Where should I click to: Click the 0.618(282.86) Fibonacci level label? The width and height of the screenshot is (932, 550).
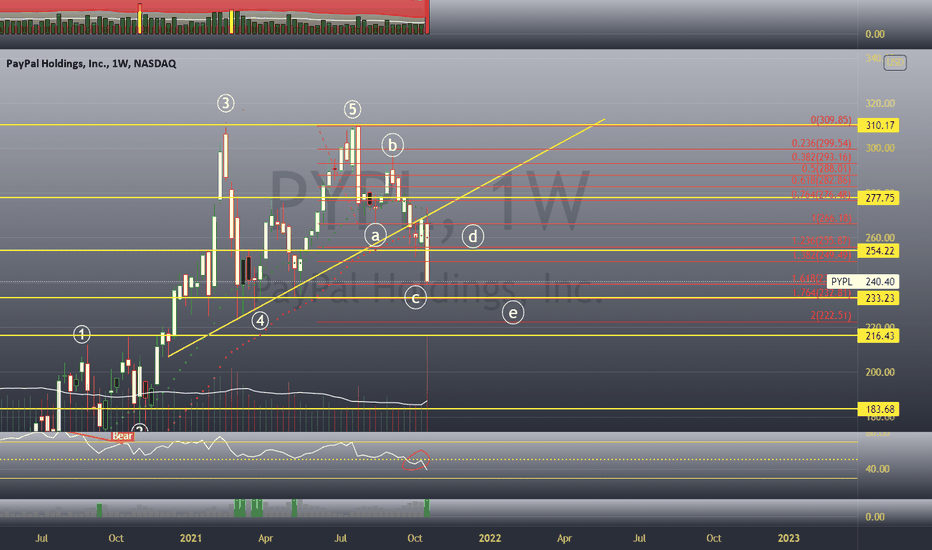821,180
